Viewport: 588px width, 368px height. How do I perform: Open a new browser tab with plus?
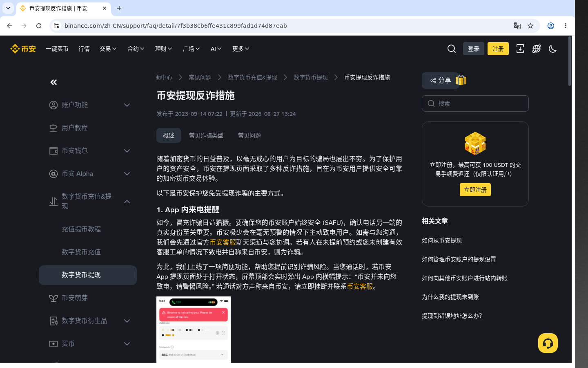pyautogui.click(x=119, y=8)
